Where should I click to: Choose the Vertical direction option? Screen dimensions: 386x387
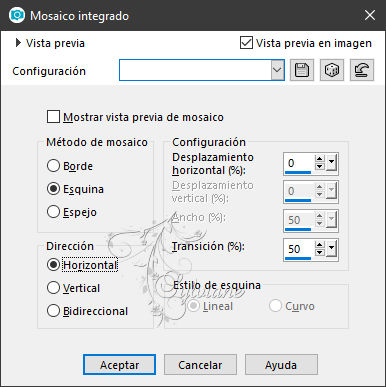pos(53,288)
